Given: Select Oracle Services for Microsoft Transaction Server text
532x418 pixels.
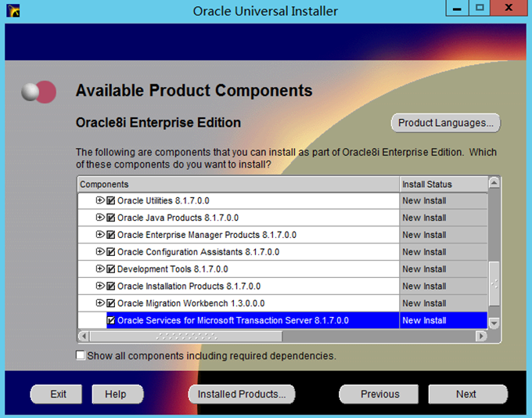Looking at the screenshot, I should point(233,321).
